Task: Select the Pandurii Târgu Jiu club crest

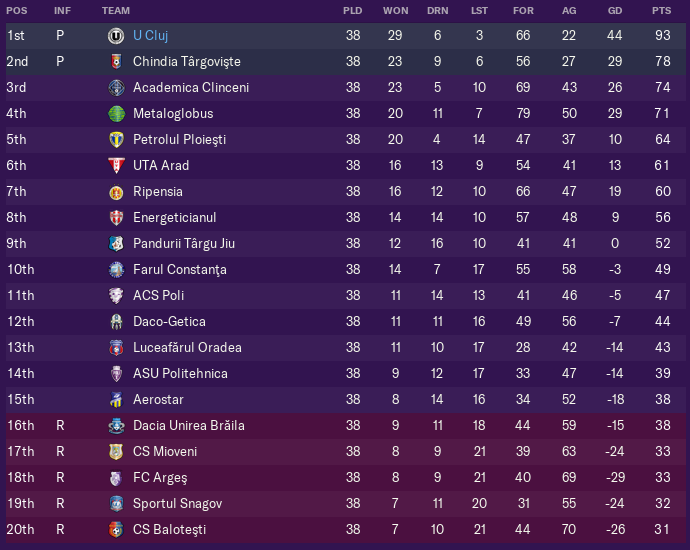Action: coord(116,243)
